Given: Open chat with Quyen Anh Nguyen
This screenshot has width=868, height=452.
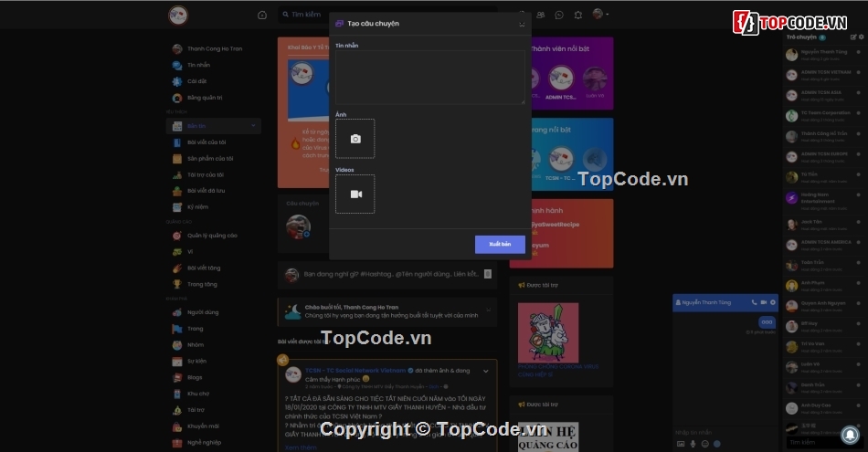Looking at the screenshot, I should pos(824,306).
